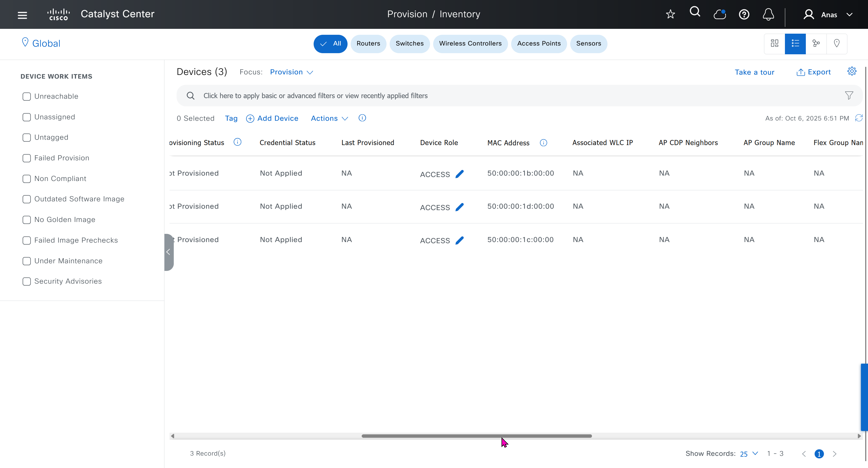Select the Wireless Controllers tab
The image size is (868, 468).
click(x=470, y=44)
